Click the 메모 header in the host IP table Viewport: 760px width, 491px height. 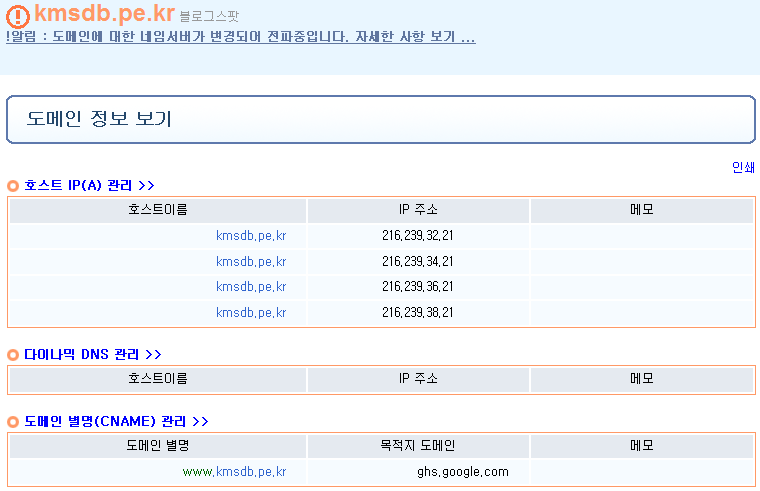(641, 210)
